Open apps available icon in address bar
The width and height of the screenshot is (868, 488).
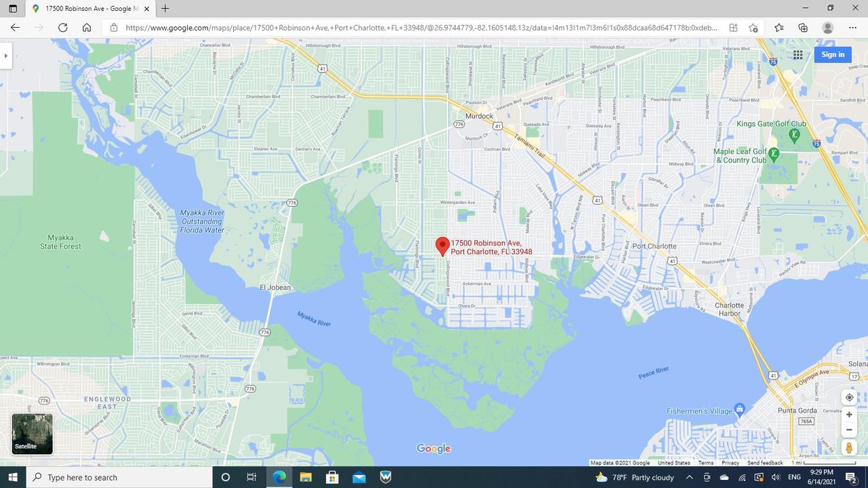(733, 28)
